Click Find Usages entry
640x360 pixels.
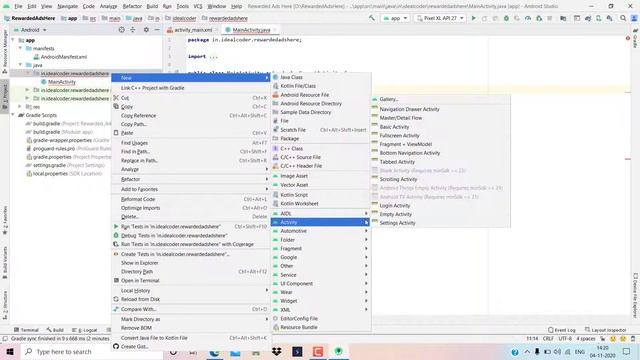coord(134,143)
